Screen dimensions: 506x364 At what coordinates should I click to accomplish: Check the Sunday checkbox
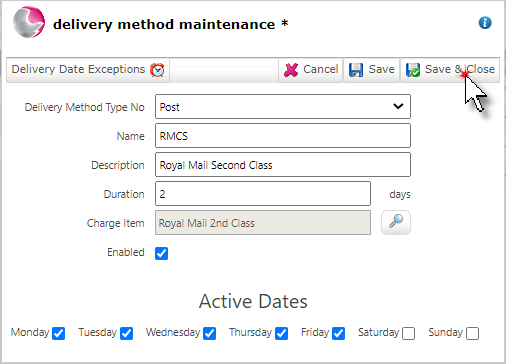472,333
